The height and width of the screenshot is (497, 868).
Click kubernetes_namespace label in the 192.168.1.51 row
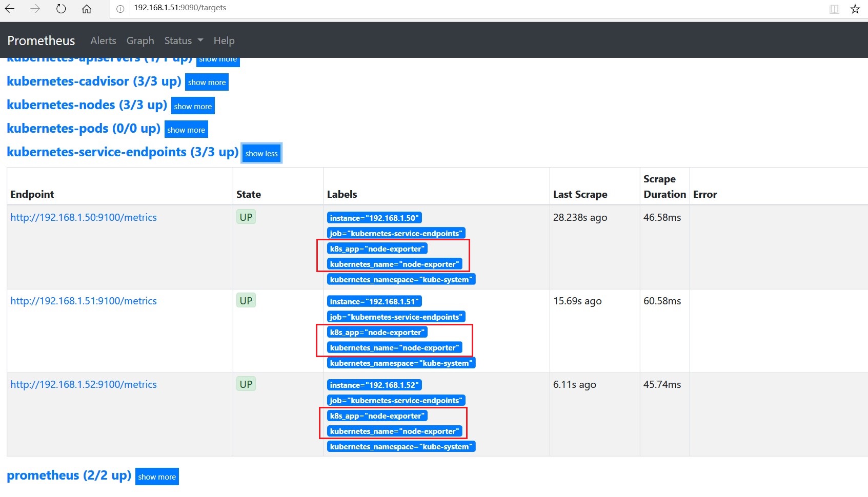pyautogui.click(x=401, y=363)
